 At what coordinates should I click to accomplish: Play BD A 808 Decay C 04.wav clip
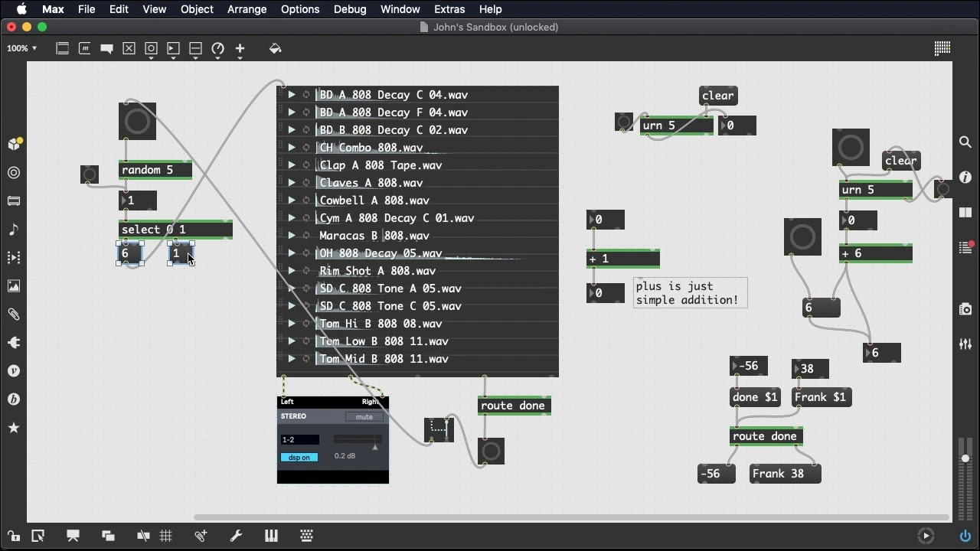[292, 95]
